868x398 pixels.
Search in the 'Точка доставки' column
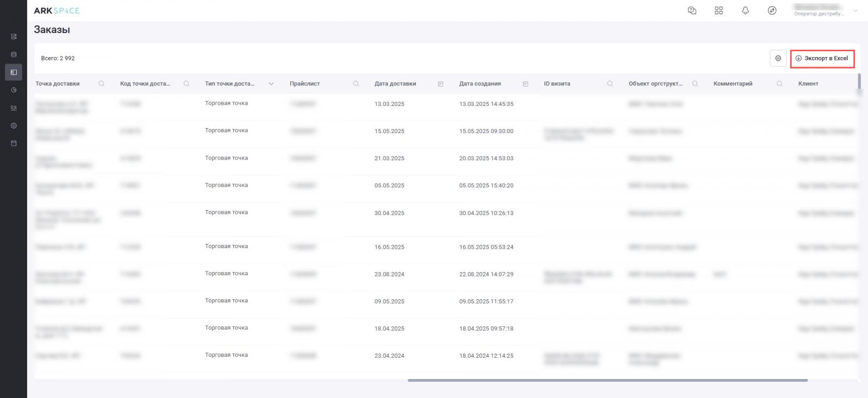pyautogui.click(x=101, y=84)
